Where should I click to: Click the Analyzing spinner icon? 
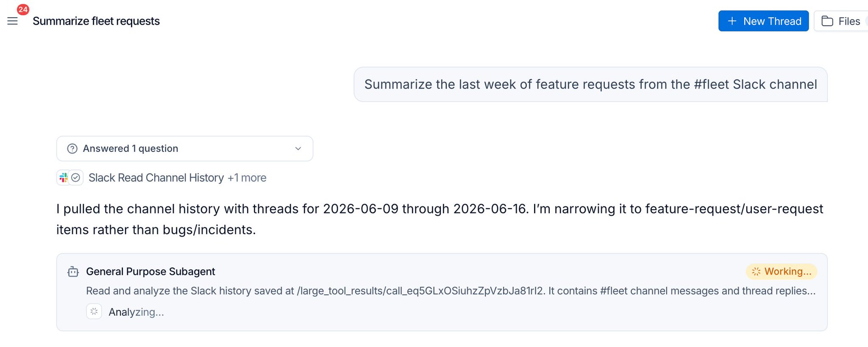click(x=94, y=311)
